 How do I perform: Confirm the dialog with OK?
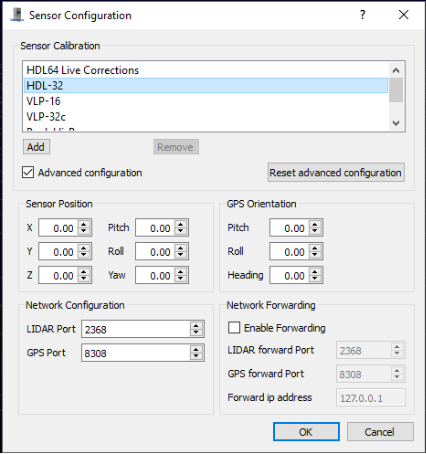click(306, 432)
